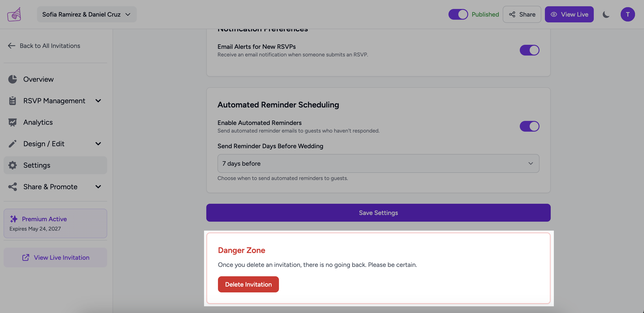
Task: Click Send Reminder Days Before Wedding label
Action: 270,146
